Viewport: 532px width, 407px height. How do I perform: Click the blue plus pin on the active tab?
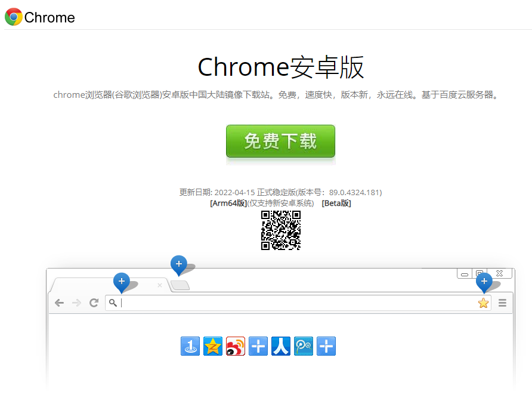pos(122,282)
